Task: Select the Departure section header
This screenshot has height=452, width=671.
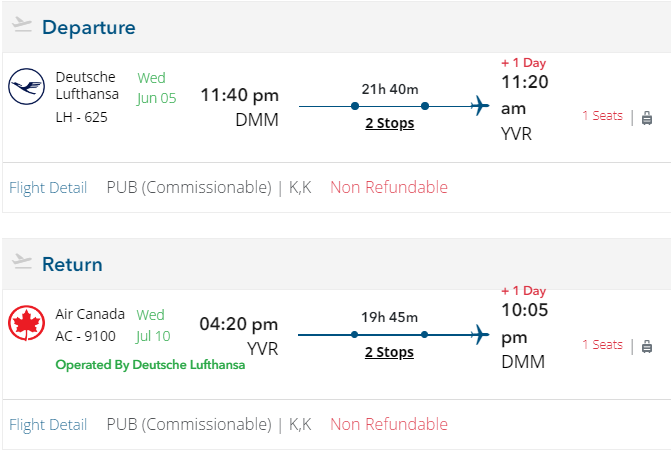Action: [x=89, y=27]
